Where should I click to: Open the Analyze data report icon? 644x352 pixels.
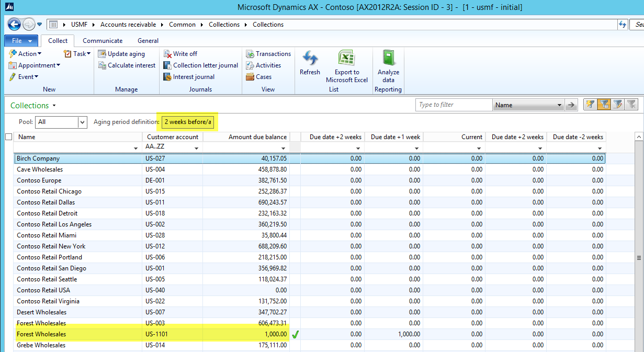(388, 59)
